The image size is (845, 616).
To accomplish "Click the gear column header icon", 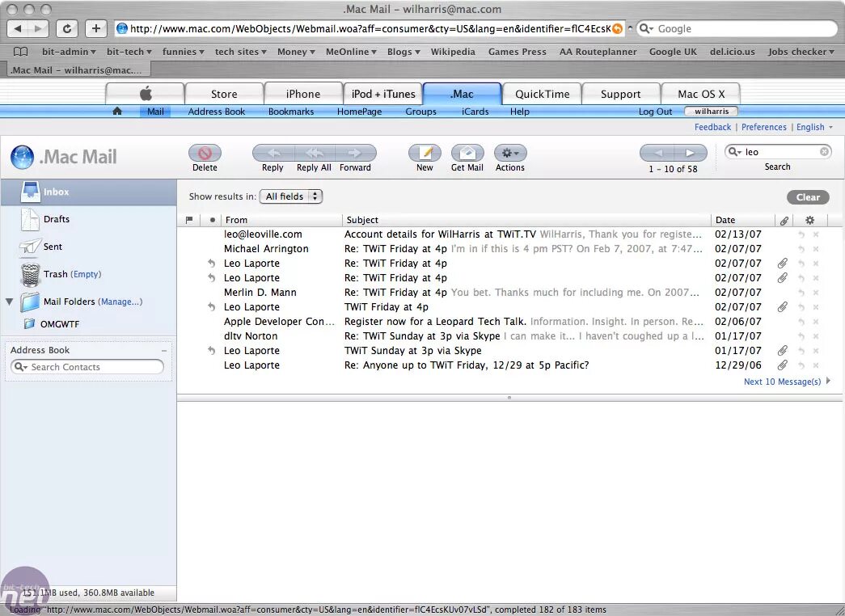I will pos(809,220).
